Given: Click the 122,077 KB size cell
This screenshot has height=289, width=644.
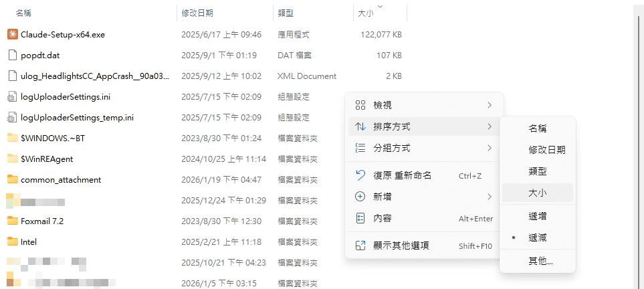Looking at the screenshot, I should [x=381, y=35].
